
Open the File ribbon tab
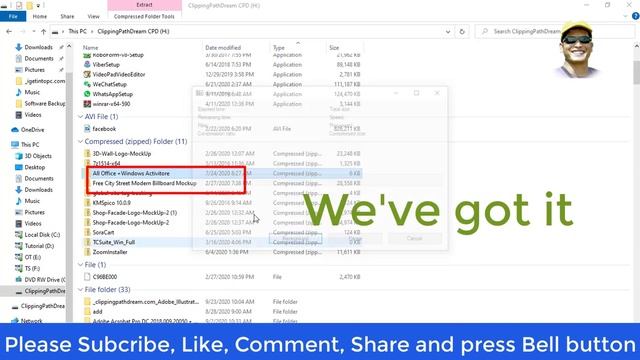point(13,16)
